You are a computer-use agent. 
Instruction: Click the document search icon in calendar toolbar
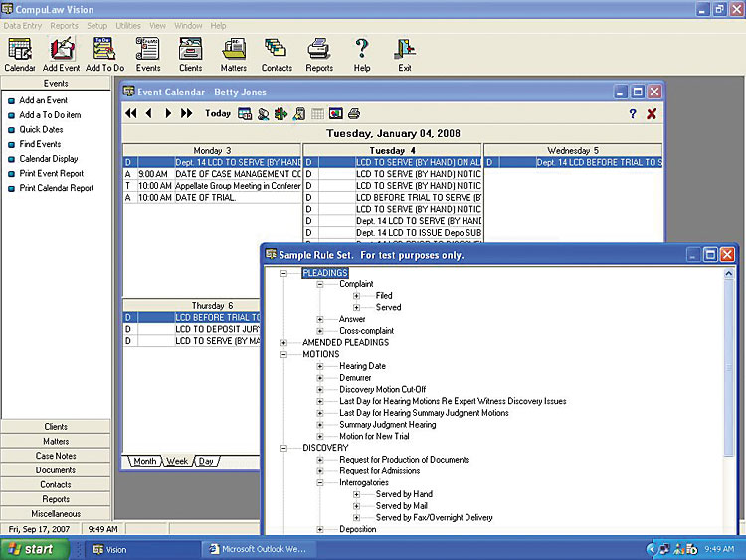click(299, 113)
